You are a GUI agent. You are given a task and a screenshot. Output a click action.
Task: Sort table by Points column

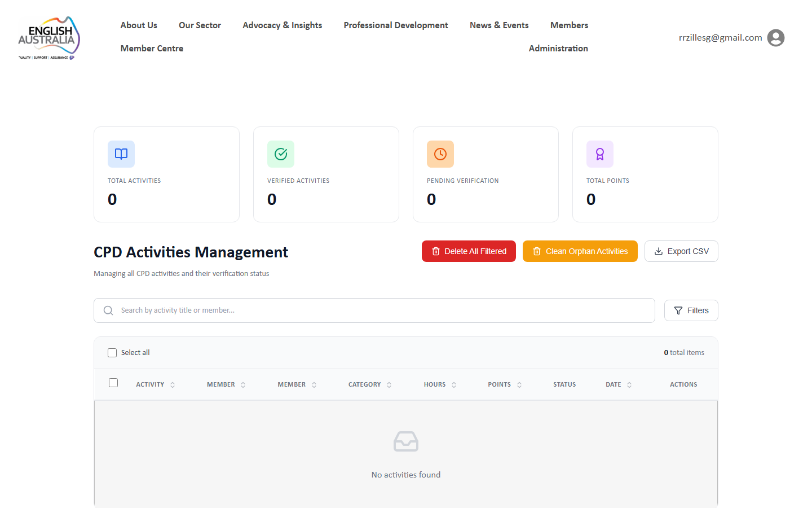click(x=505, y=384)
